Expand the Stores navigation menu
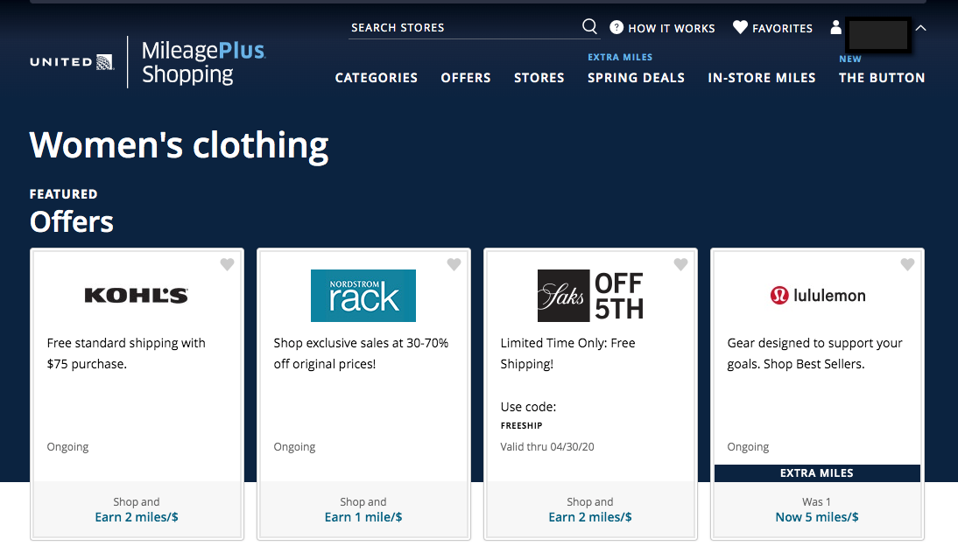Image resolution: width=958 pixels, height=560 pixels. point(539,78)
